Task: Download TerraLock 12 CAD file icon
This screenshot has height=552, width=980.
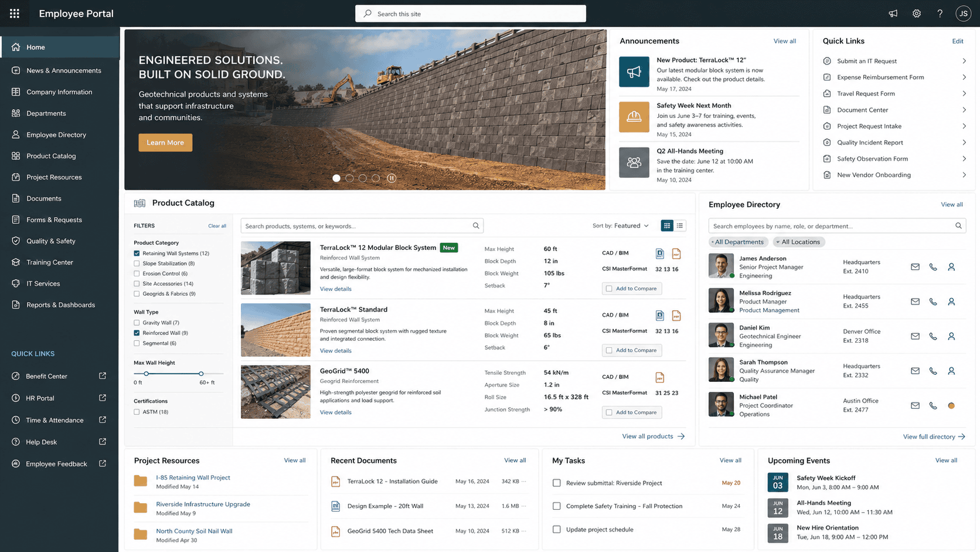Action: click(x=660, y=253)
